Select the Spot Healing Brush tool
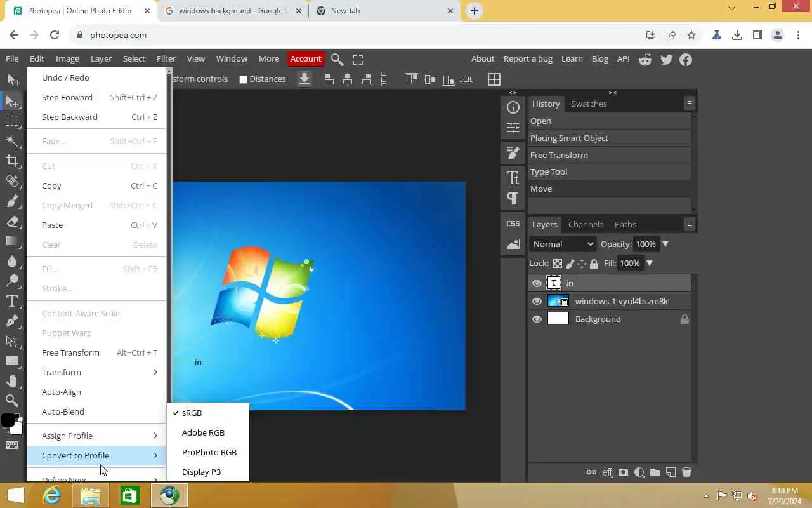This screenshot has width=812, height=508. 12,181
